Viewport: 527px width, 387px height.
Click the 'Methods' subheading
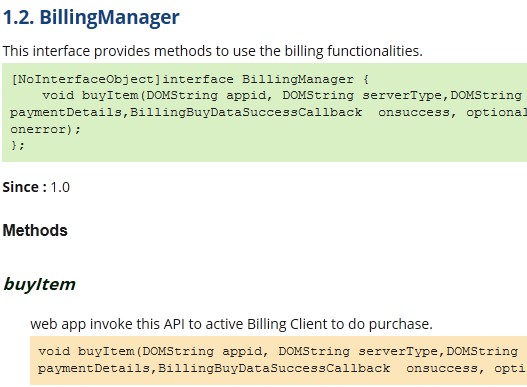click(x=35, y=231)
